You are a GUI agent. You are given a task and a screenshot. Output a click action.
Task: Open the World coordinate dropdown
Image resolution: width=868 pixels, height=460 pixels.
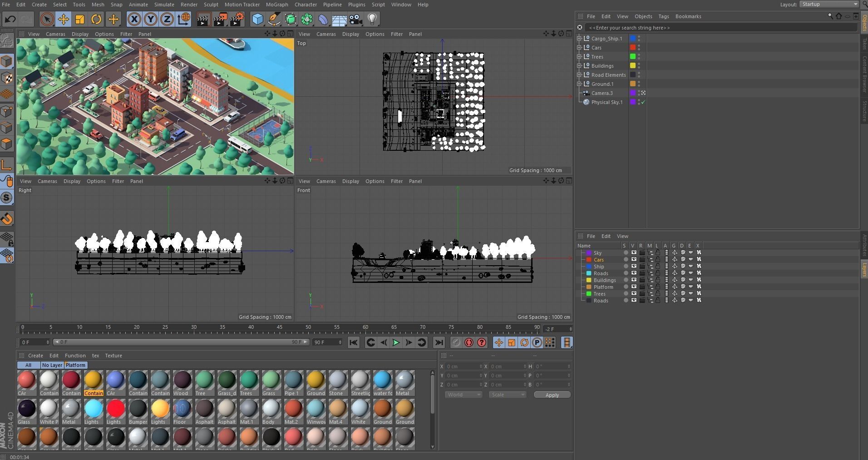tap(464, 395)
